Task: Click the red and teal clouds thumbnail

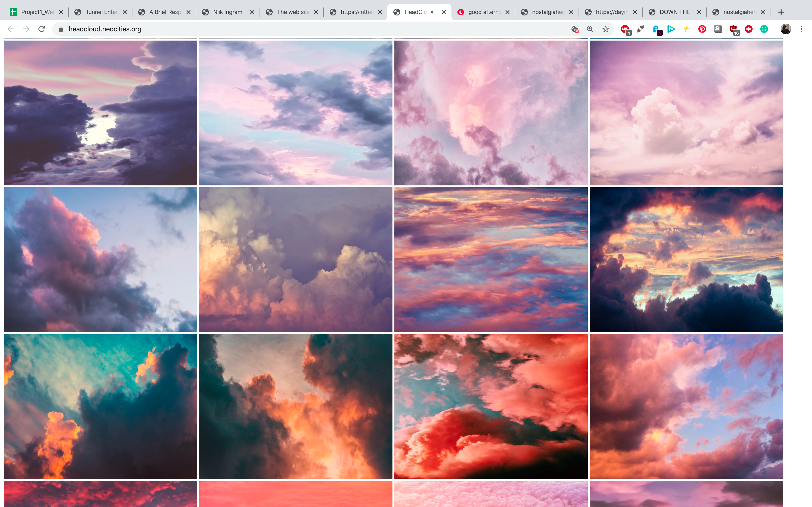Action: (491, 406)
